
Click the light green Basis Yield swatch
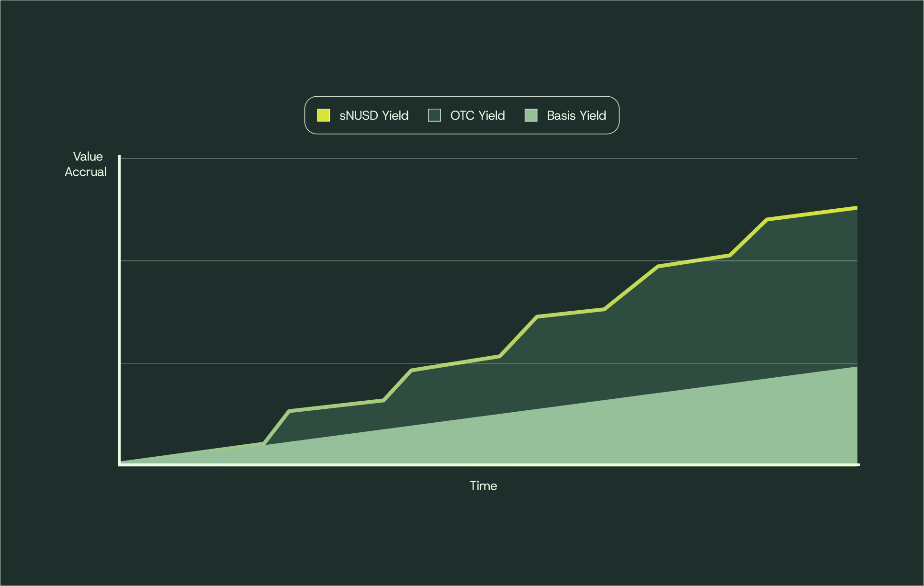[531, 115]
